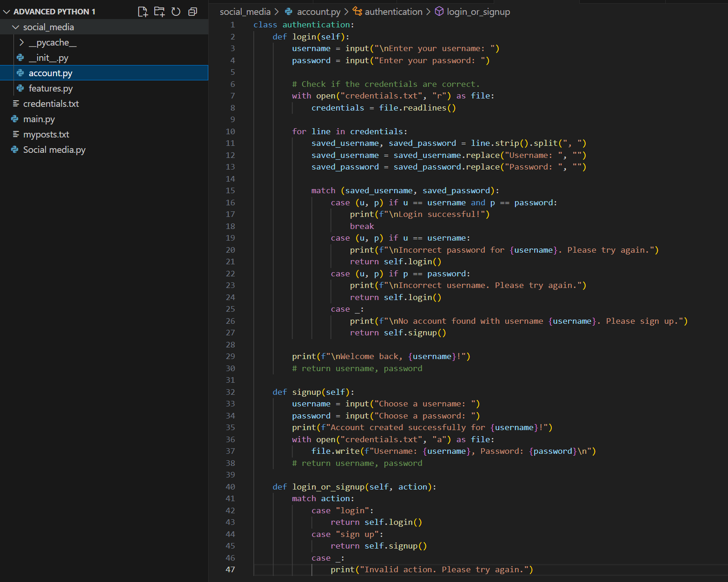
Task: Click the New Folder icon in Explorer header
Action: (x=159, y=12)
